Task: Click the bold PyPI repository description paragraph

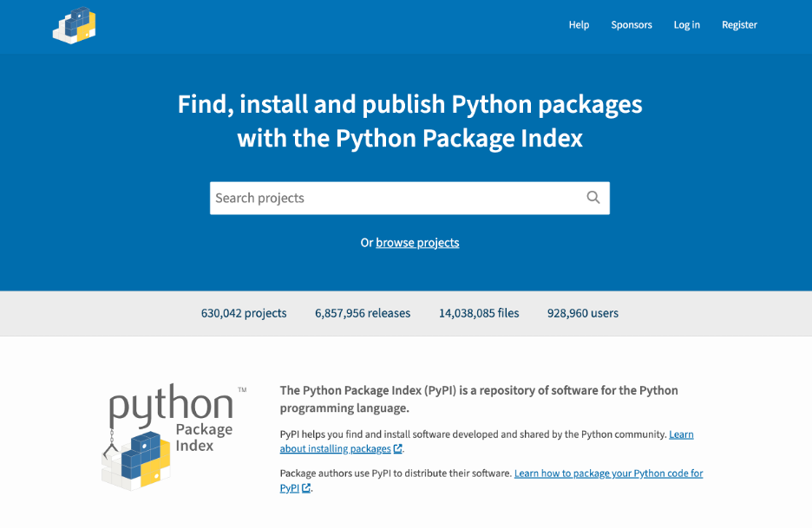Action: point(479,399)
